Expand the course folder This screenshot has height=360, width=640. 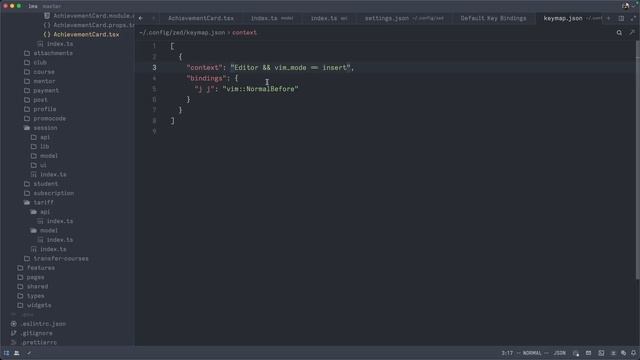coord(44,72)
